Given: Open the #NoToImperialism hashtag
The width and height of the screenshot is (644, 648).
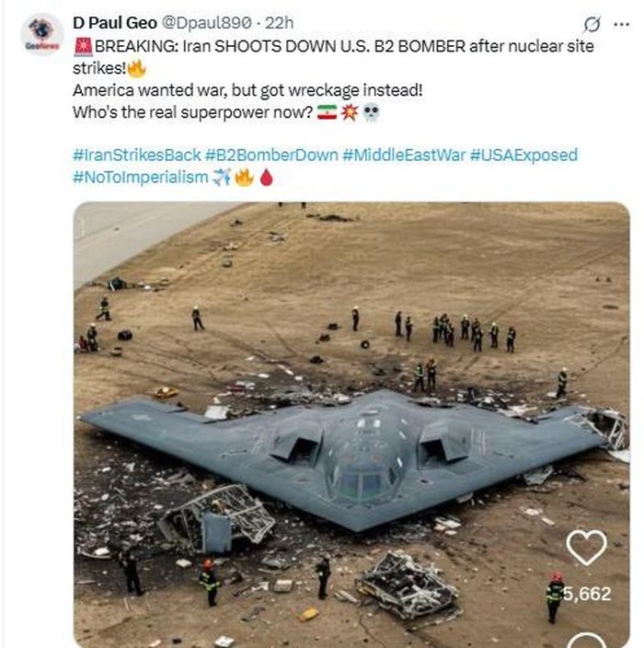Looking at the screenshot, I should click(140, 177).
